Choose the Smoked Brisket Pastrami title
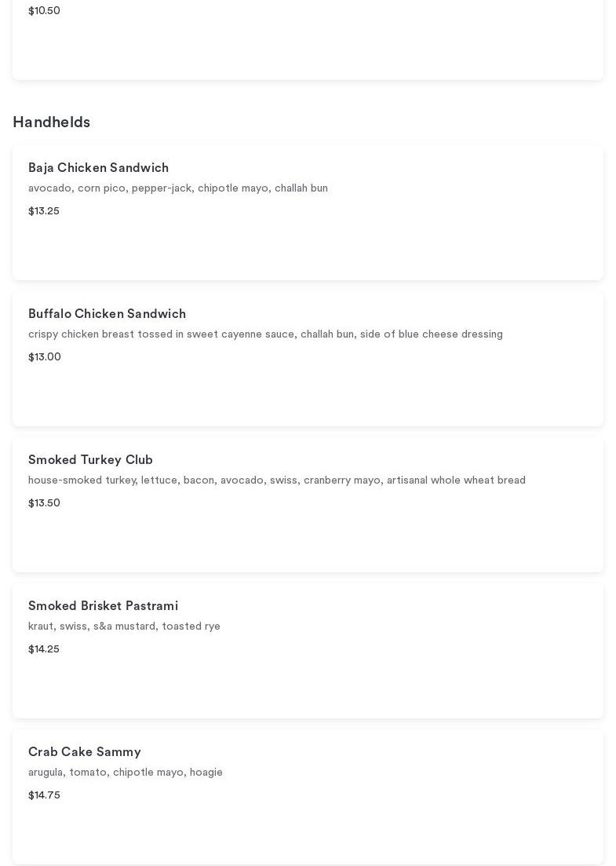Image resolution: width=616 pixels, height=866 pixels. pyautogui.click(x=104, y=606)
